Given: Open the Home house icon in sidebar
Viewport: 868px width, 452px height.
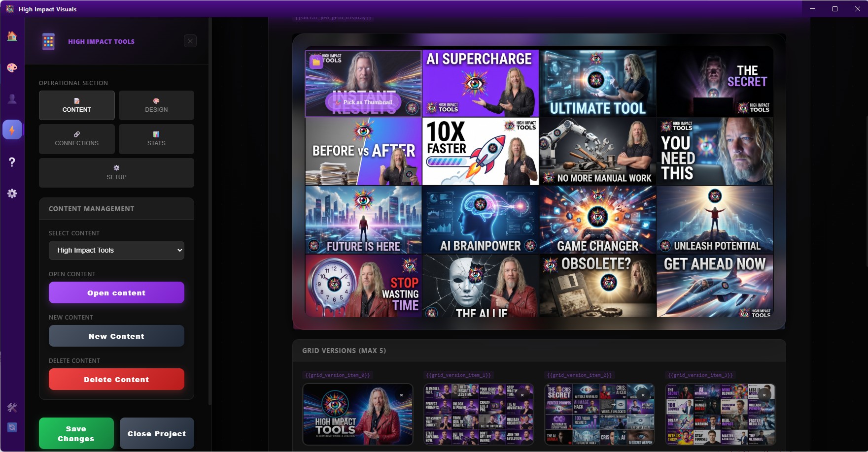Looking at the screenshot, I should click(x=12, y=36).
